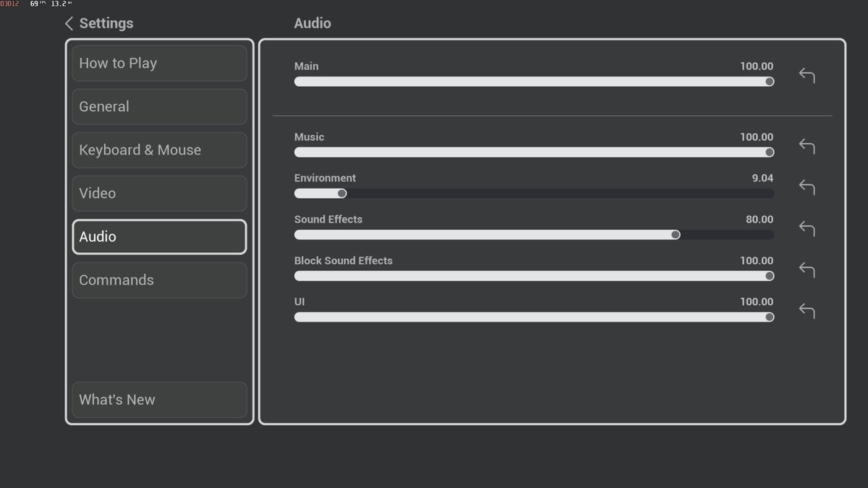Reset the Sound Effects volume to default
The width and height of the screenshot is (868, 488).
[807, 228]
